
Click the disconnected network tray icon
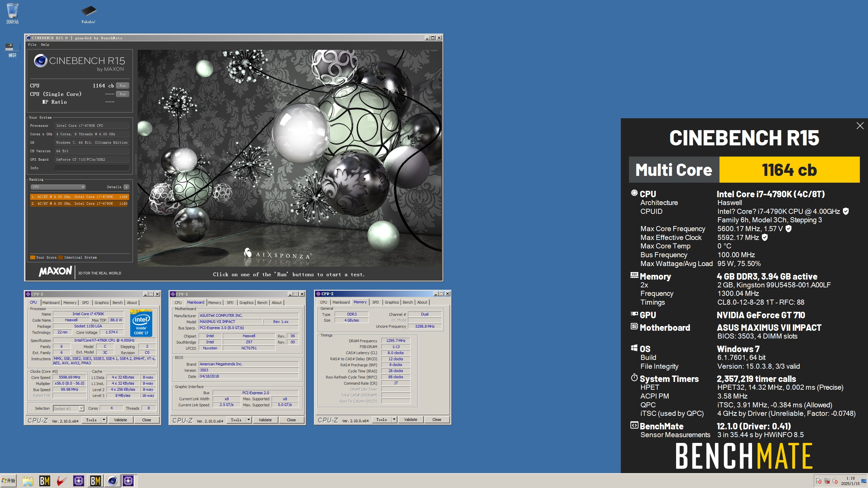pyautogui.click(x=827, y=481)
